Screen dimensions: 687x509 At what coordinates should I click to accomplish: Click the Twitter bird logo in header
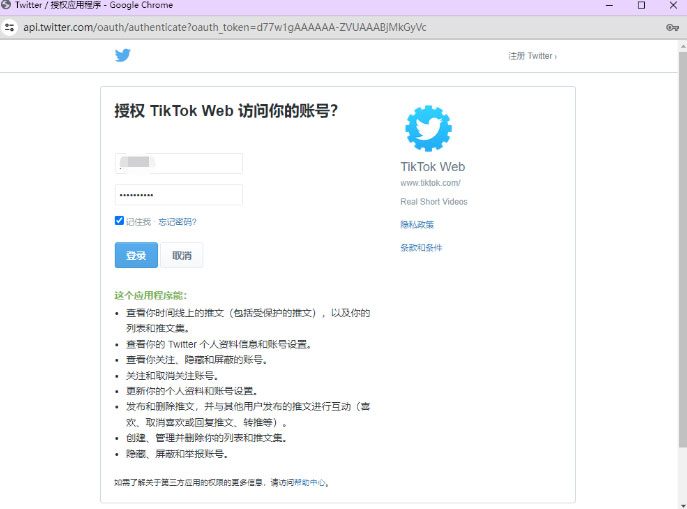(x=123, y=55)
